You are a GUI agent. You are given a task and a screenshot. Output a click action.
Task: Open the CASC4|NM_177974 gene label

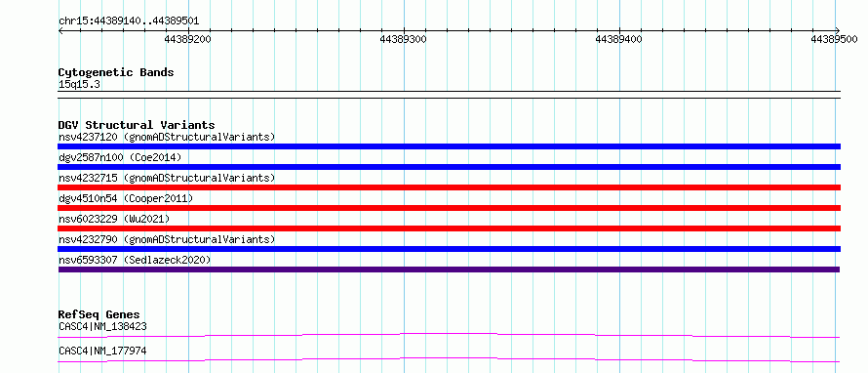(102, 351)
